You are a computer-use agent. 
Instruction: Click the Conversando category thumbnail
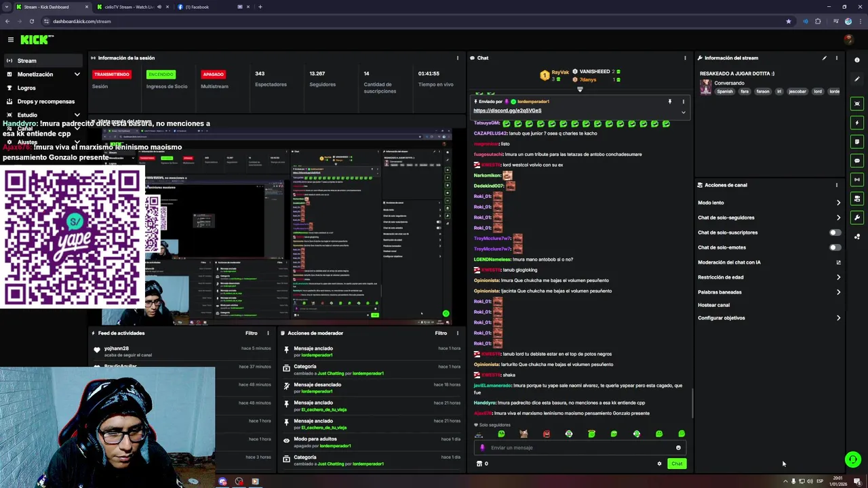[706, 87]
